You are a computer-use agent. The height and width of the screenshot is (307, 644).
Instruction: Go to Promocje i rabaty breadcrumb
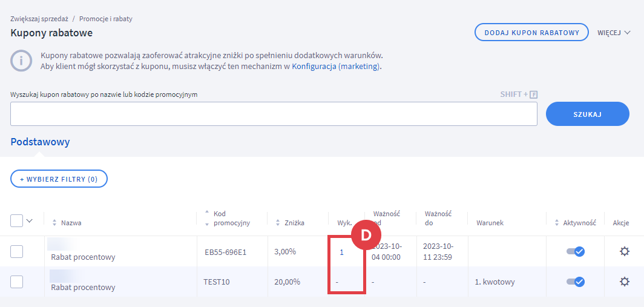tap(105, 19)
